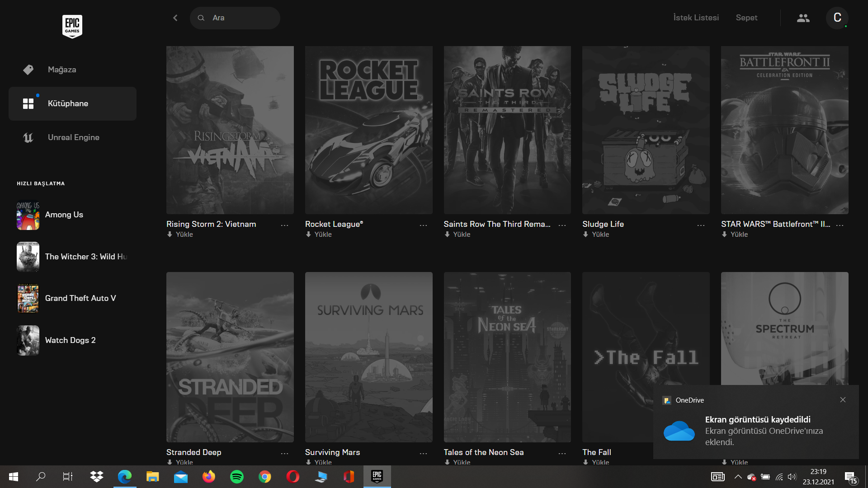Open the three-dot menu for Sludge Life

pyautogui.click(x=701, y=225)
